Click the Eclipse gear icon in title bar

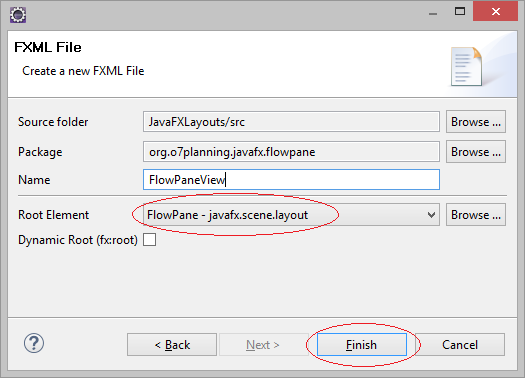[18, 15]
